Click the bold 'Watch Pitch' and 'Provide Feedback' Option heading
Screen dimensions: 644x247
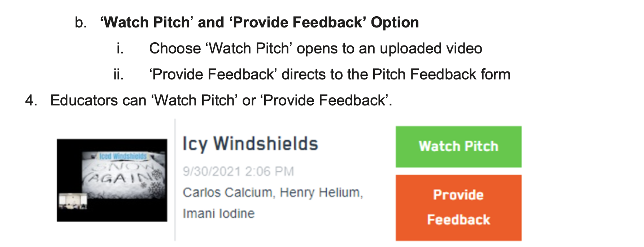(x=260, y=22)
